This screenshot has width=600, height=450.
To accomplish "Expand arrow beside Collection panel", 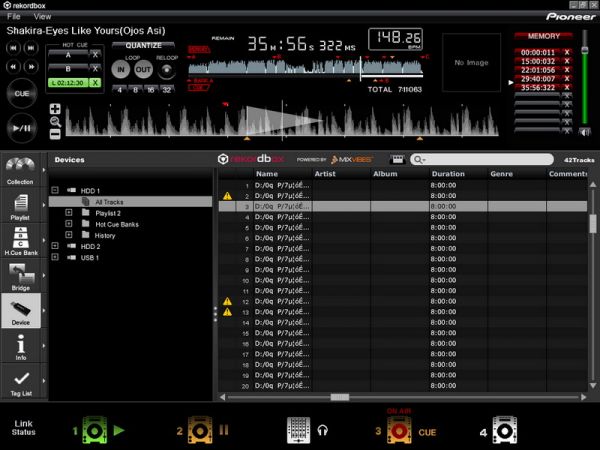I will click(x=44, y=170).
